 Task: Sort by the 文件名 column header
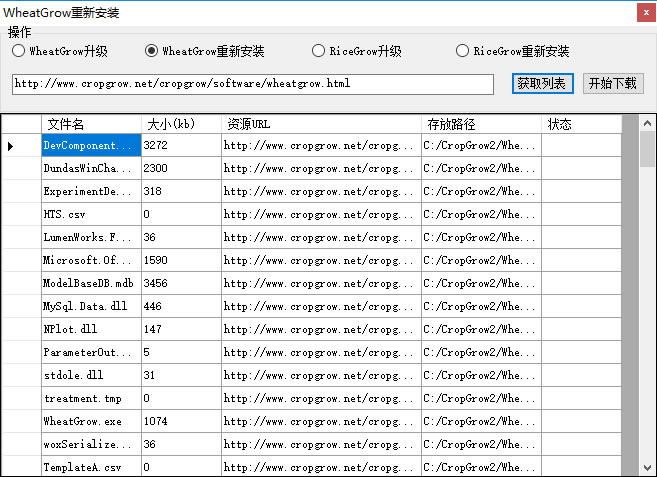(91, 124)
